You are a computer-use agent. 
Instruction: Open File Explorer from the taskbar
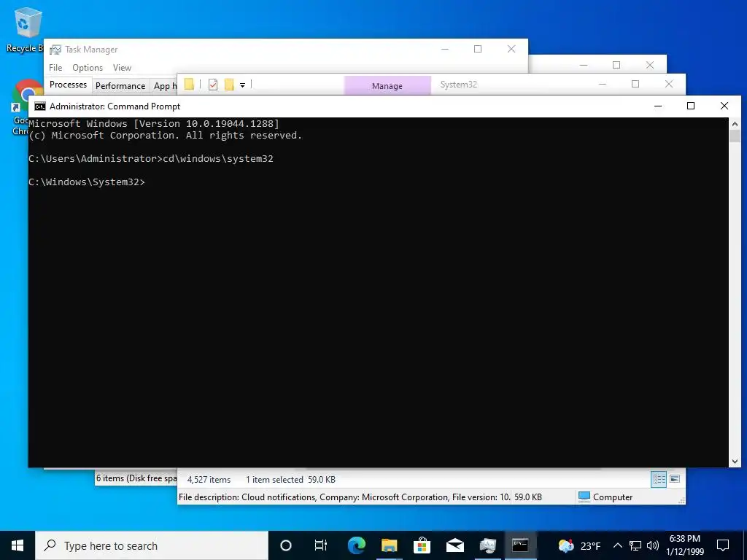[390, 545]
